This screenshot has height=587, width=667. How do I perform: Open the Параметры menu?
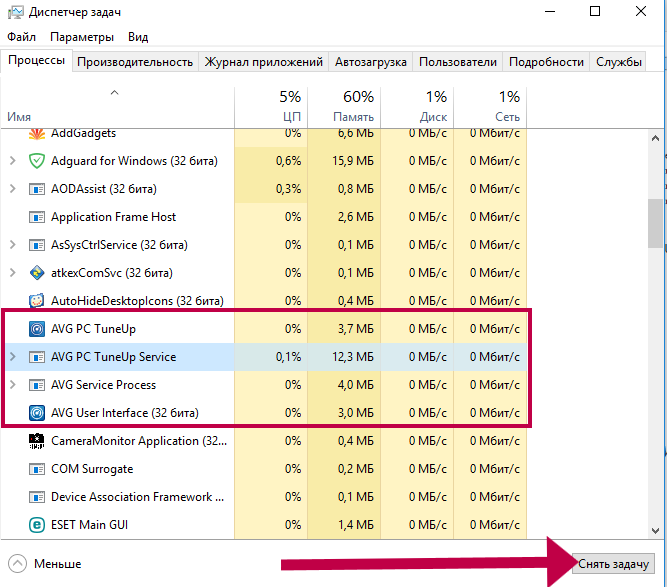coord(82,37)
